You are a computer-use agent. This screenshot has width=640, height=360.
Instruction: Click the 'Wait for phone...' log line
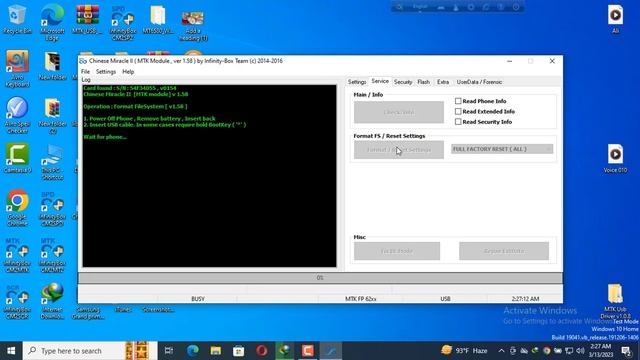[x=105, y=137]
